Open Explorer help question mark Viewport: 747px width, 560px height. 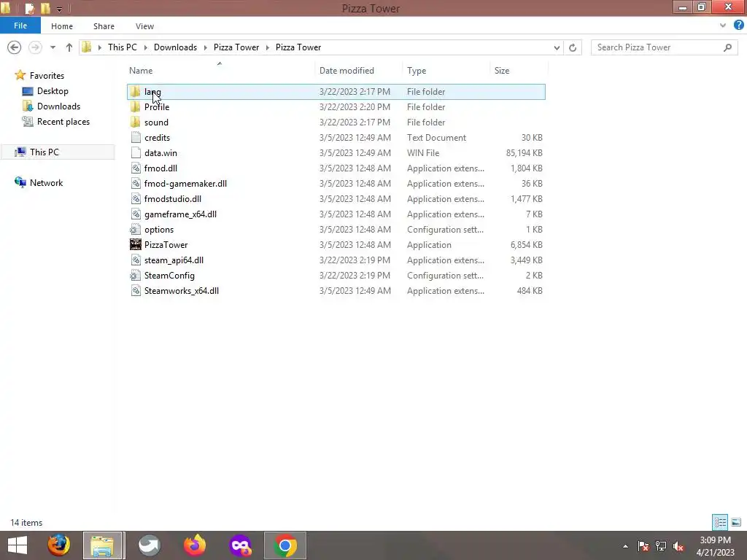click(x=738, y=26)
